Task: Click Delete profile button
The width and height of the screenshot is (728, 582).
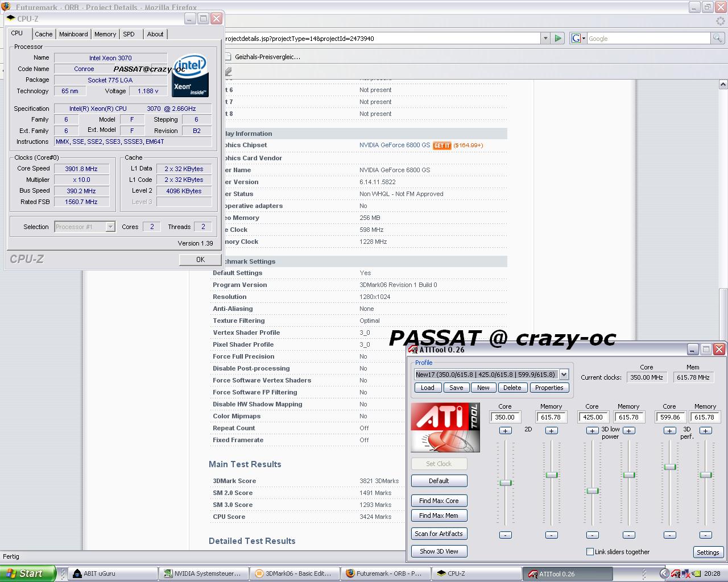Action: [x=512, y=388]
